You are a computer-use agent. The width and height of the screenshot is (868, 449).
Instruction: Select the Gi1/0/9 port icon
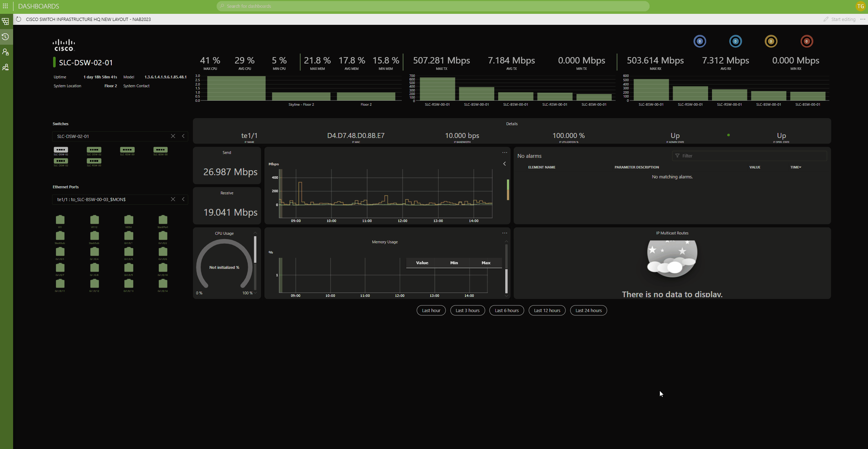point(129,267)
